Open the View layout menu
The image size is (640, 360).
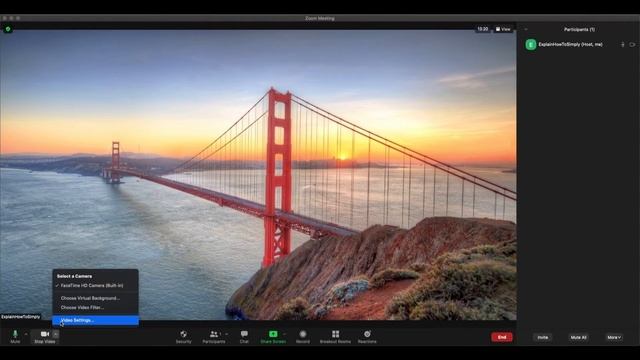503,29
